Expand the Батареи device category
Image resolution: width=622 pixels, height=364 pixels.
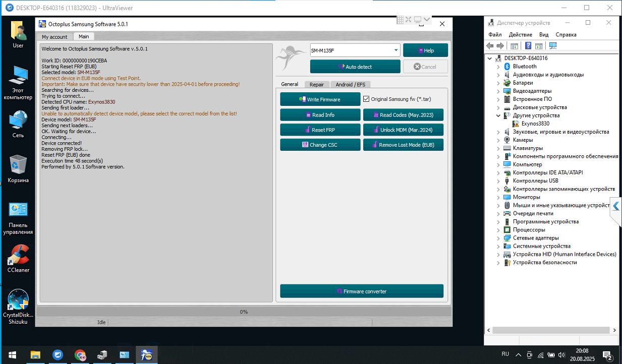(498, 83)
